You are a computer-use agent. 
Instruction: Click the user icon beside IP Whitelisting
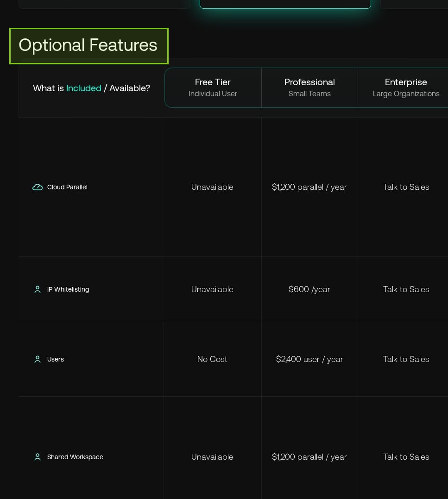tap(38, 289)
